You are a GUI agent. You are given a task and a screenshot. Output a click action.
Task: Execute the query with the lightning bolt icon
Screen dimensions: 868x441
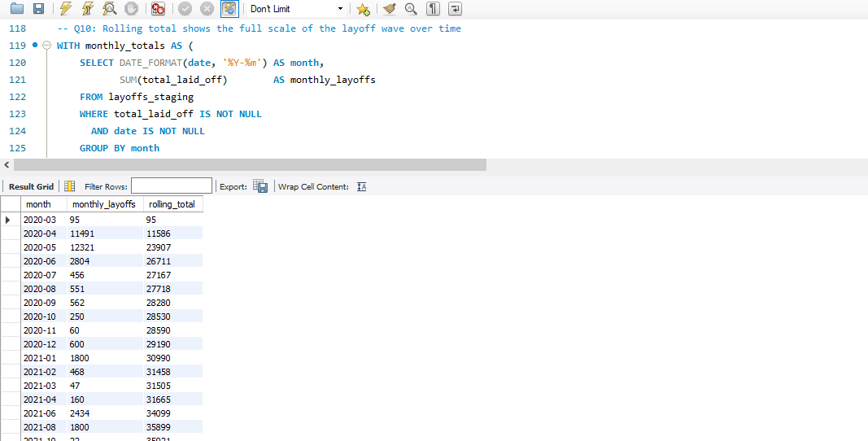(66, 8)
